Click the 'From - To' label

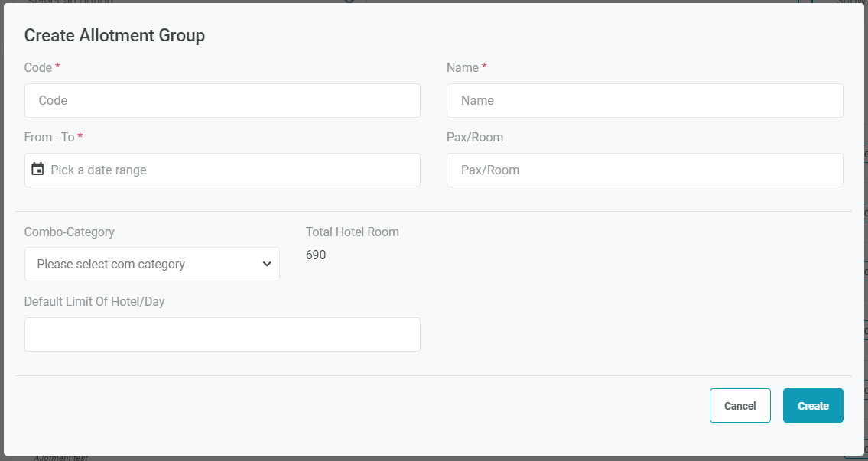(50, 137)
